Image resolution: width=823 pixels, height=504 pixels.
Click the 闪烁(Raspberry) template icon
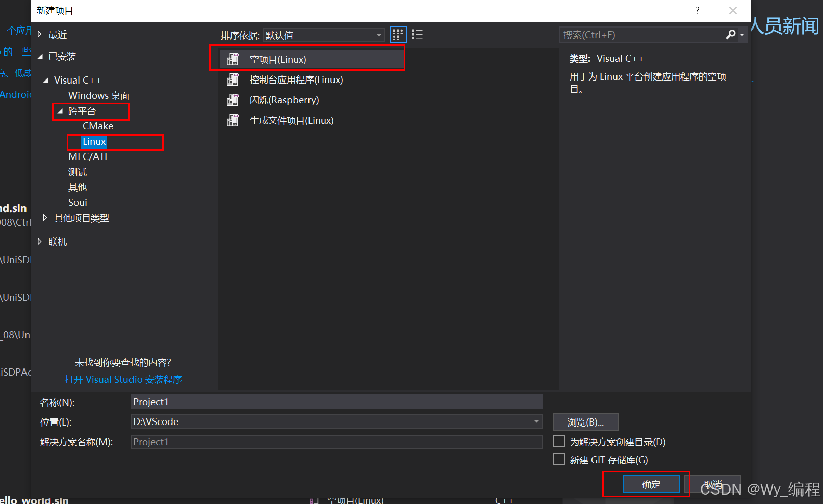tap(233, 100)
